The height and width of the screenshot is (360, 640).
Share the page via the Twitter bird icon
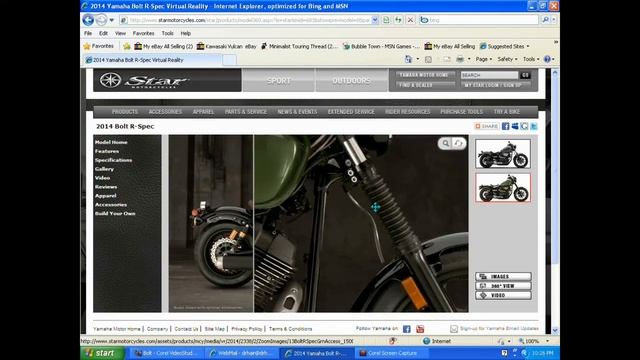tap(533, 126)
